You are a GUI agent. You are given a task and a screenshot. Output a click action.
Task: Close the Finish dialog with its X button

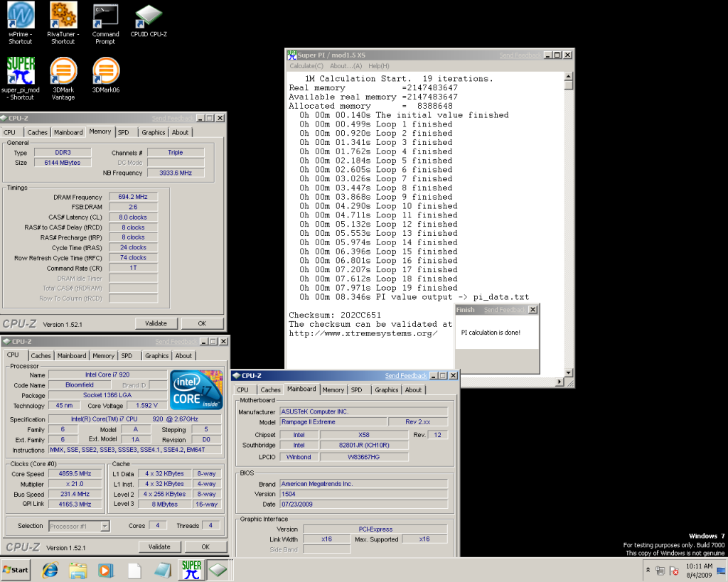(533, 310)
